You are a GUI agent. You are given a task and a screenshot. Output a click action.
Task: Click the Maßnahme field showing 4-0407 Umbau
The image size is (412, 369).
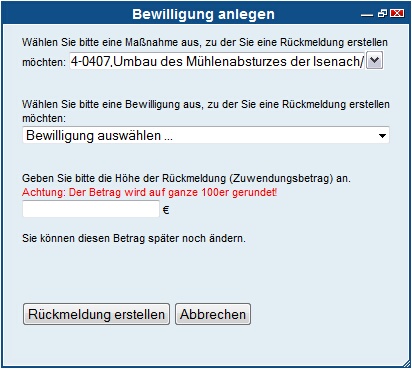click(217, 61)
